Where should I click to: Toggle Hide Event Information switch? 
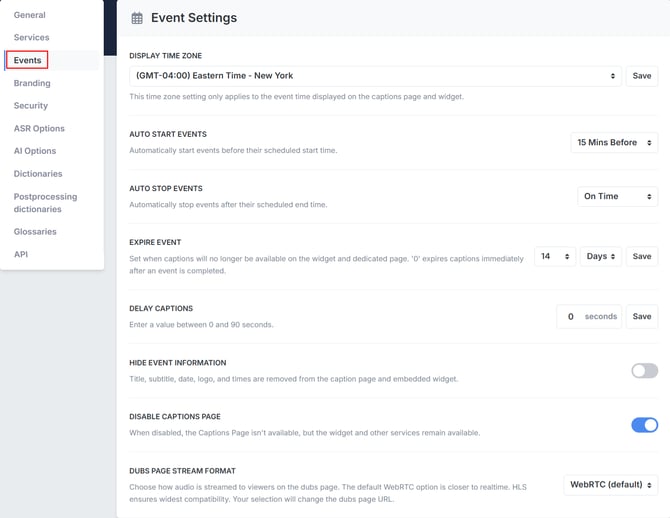[x=644, y=371]
